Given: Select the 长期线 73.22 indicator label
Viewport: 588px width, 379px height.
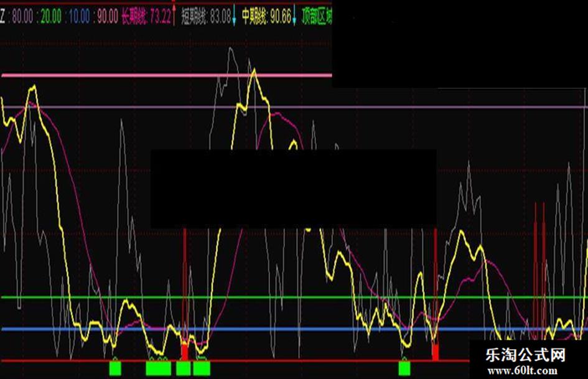Looking at the screenshot, I should [146, 17].
